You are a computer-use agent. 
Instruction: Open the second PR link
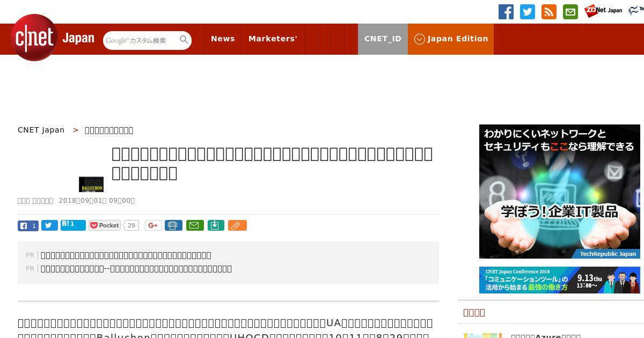click(136, 269)
